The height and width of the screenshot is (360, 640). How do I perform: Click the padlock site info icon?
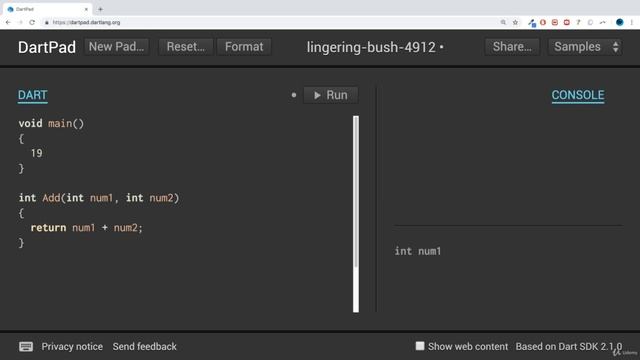click(x=47, y=22)
